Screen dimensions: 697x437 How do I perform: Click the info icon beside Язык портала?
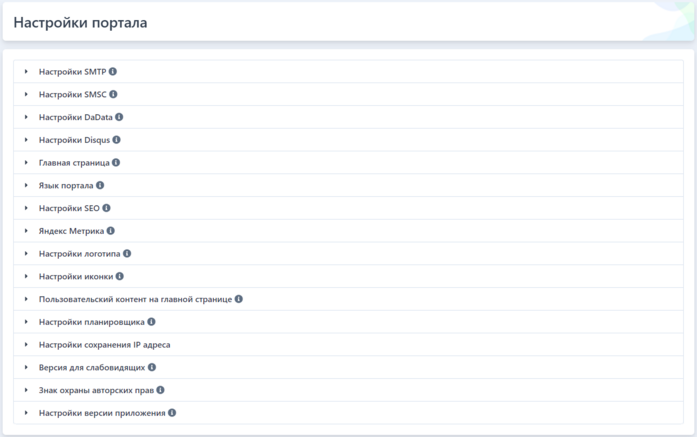pyautogui.click(x=100, y=185)
